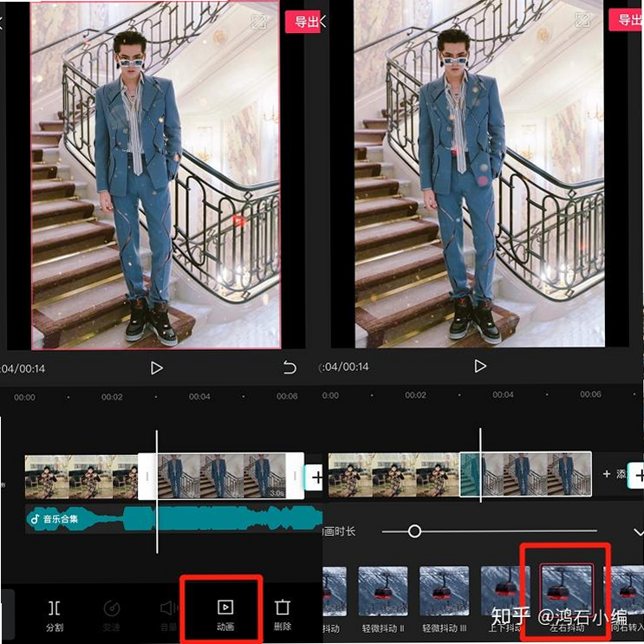Viewport: 644px width, 644px height.
Task: Open the 音量 volume tool
Action: [168, 615]
